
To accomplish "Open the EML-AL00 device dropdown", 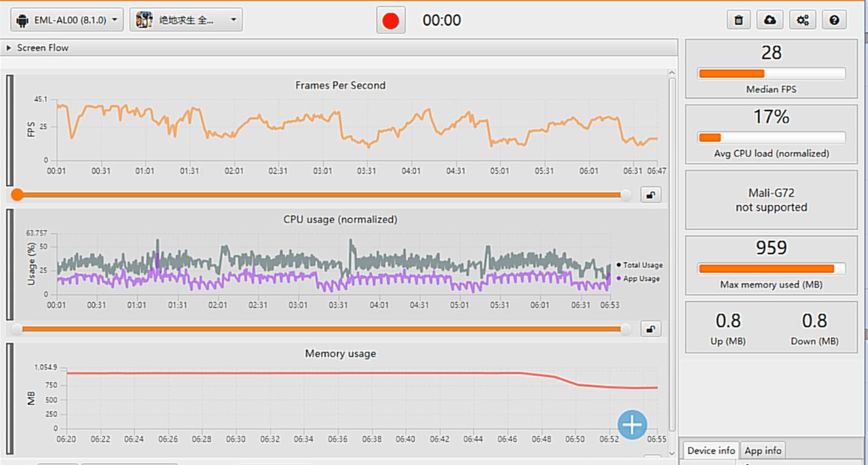I will pos(67,20).
